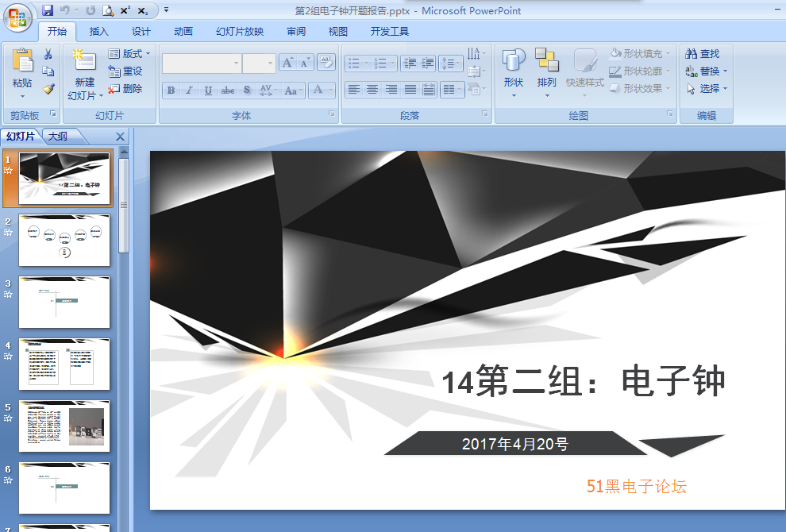Click the Office button
786x532 pixels.
pyautogui.click(x=18, y=17)
